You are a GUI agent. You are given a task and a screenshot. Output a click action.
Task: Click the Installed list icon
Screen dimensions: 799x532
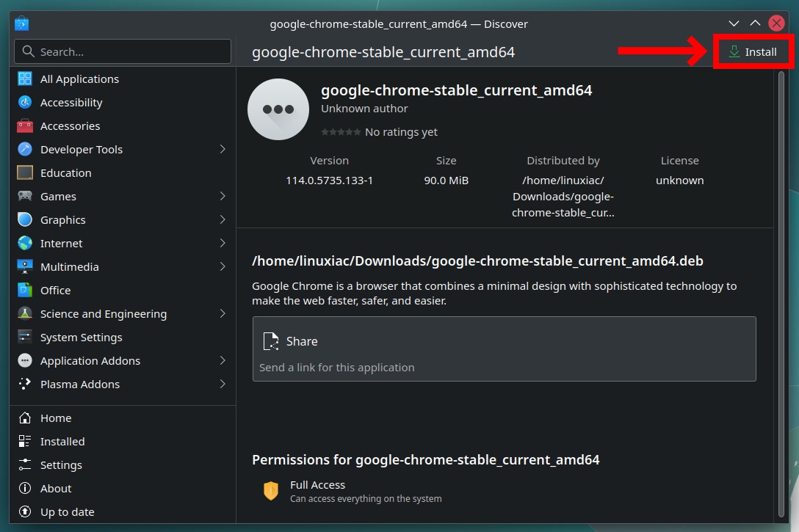click(24, 442)
